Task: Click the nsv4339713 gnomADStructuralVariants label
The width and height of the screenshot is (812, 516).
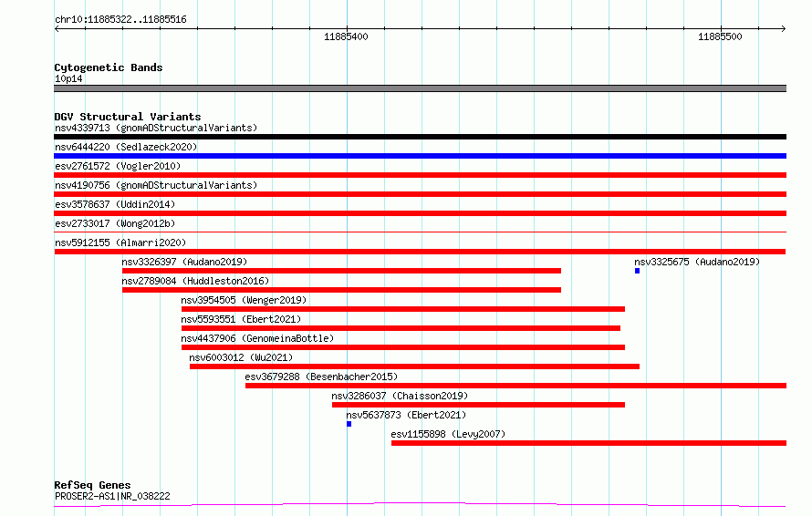Action: [156, 128]
